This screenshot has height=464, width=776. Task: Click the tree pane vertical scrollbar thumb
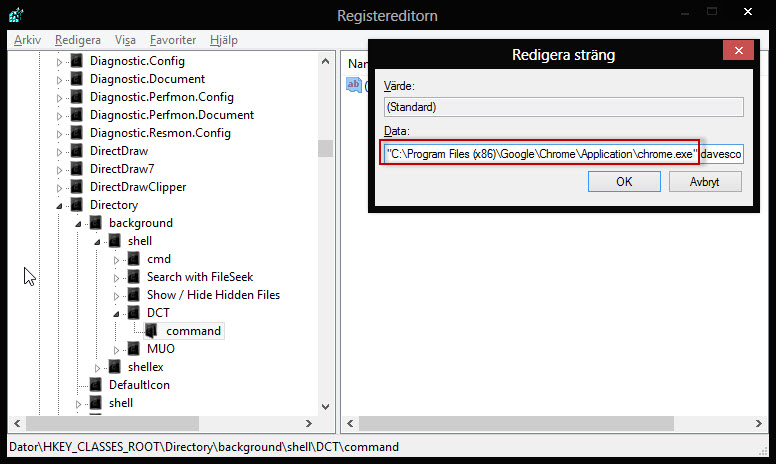[325, 148]
